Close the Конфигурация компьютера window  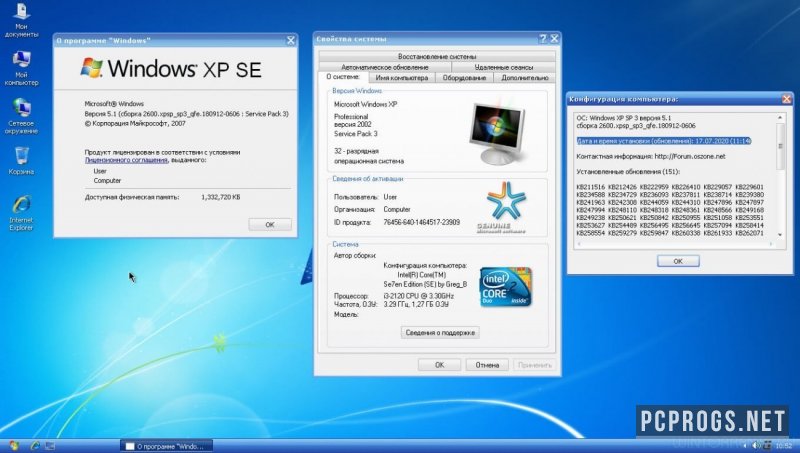tap(786, 99)
